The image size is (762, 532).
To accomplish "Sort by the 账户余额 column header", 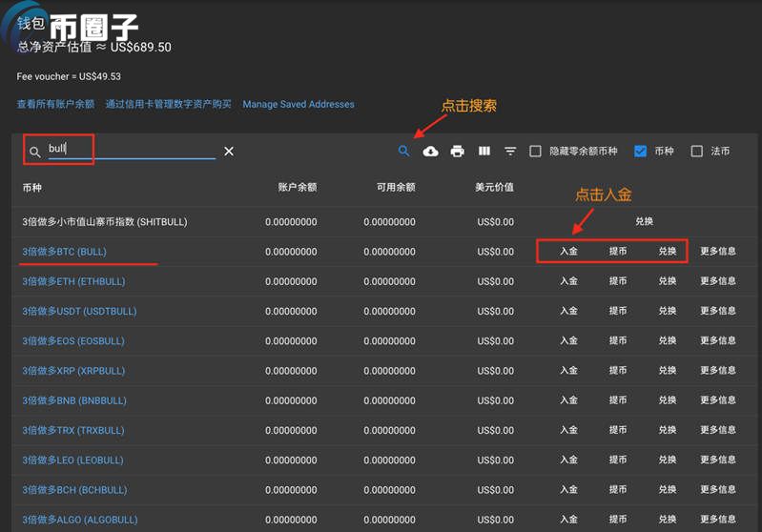I will [x=298, y=187].
